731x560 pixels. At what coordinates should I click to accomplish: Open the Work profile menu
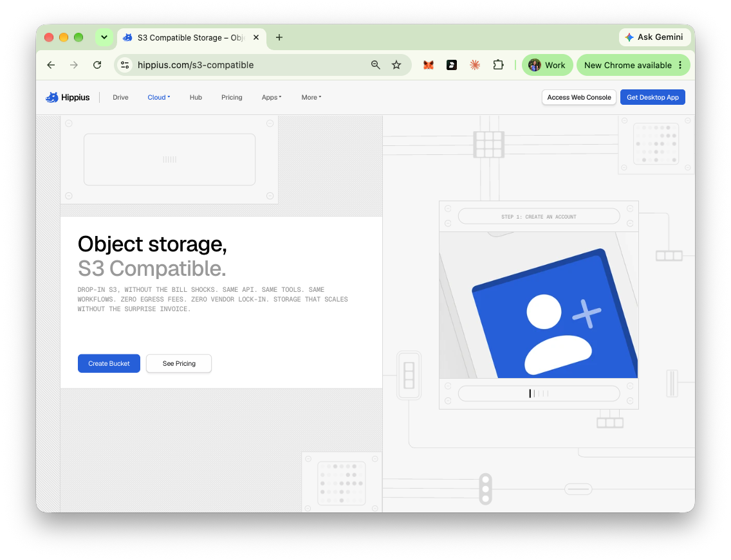(x=547, y=65)
